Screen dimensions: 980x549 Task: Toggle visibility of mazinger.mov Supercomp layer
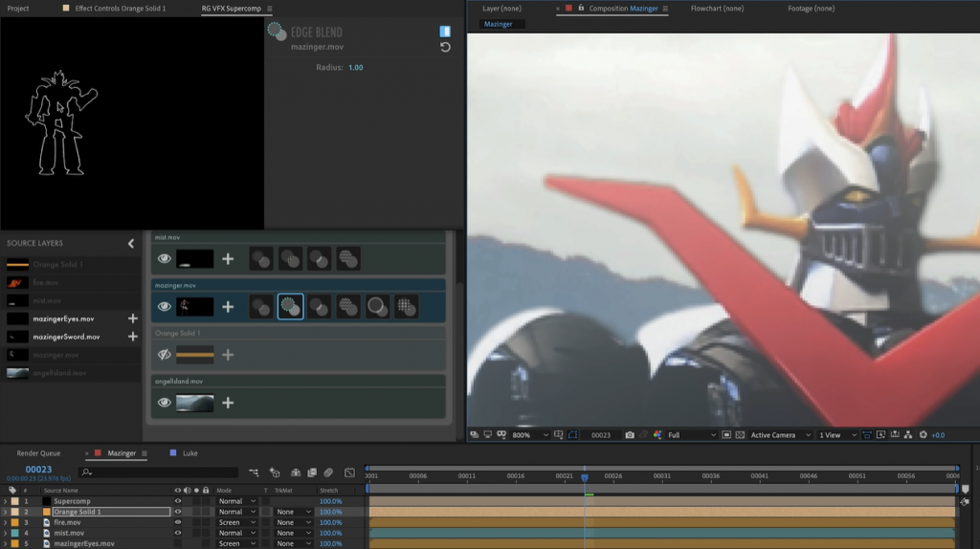pyautogui.click(x=165, y=307)
